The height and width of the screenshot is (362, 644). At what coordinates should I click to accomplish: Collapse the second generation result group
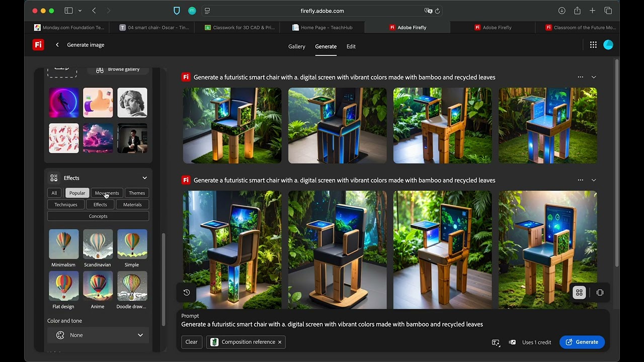click(594, 180)
